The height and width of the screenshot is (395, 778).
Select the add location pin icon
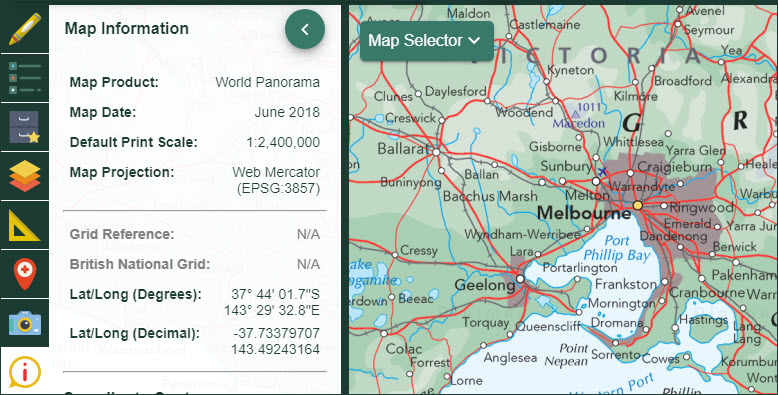click(x=24, y=273)
